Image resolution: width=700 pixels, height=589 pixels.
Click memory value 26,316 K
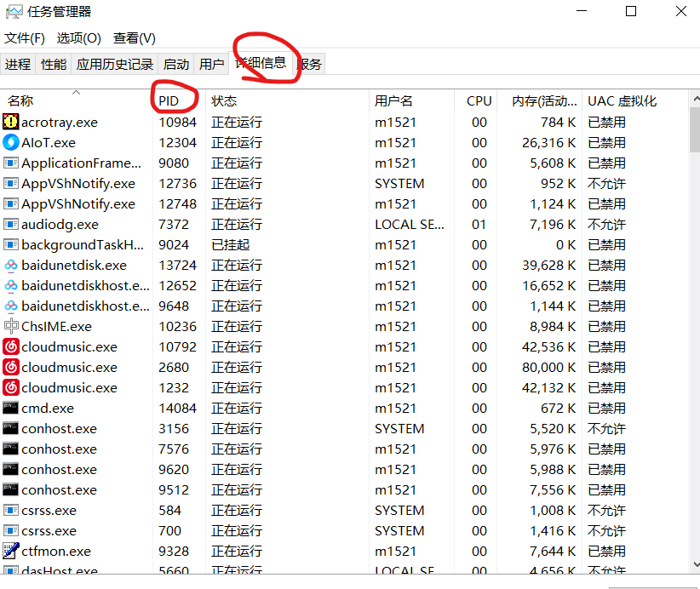click(x=548, y=142)
